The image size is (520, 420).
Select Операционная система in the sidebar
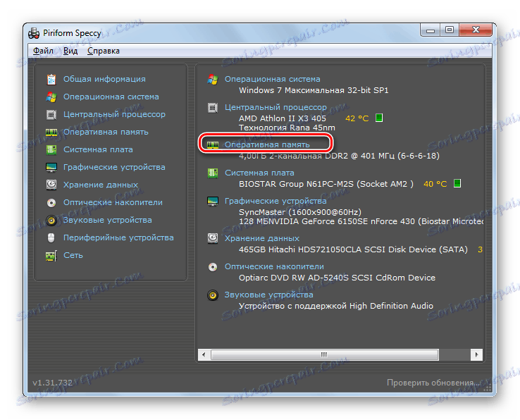[x=111, y=97]
